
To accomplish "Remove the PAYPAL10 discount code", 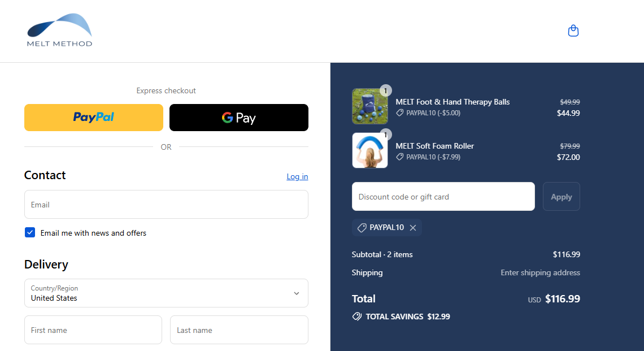I will click(x=413, y=228).
